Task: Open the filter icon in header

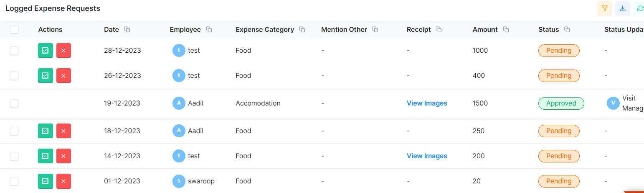Action: (604, 8)
